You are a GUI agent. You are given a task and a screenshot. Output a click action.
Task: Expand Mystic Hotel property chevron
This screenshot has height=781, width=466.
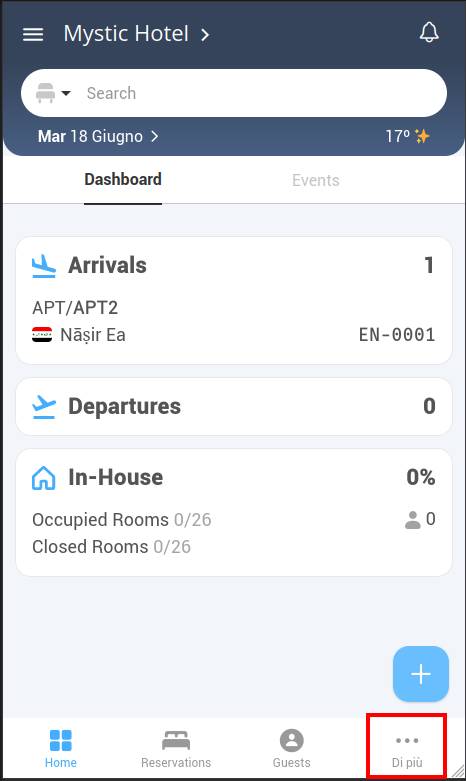point(205,35)
